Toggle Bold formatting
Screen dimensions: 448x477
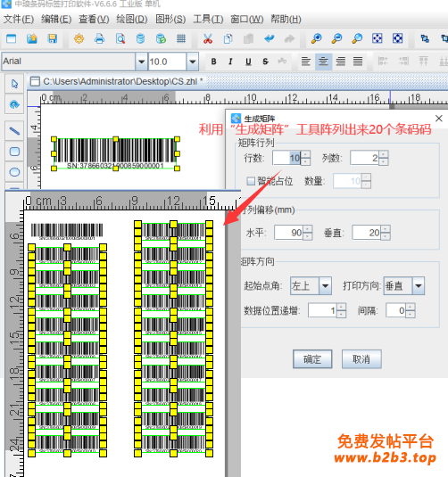(214, 62)
